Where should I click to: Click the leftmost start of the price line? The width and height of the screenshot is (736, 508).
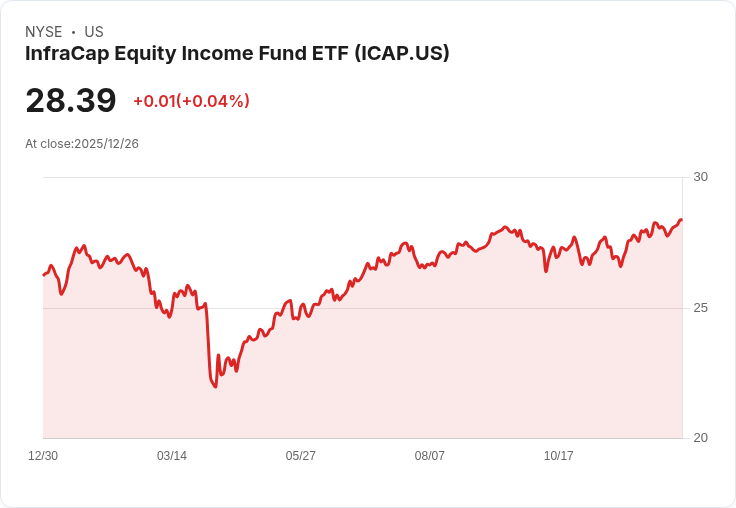[44, 275]
